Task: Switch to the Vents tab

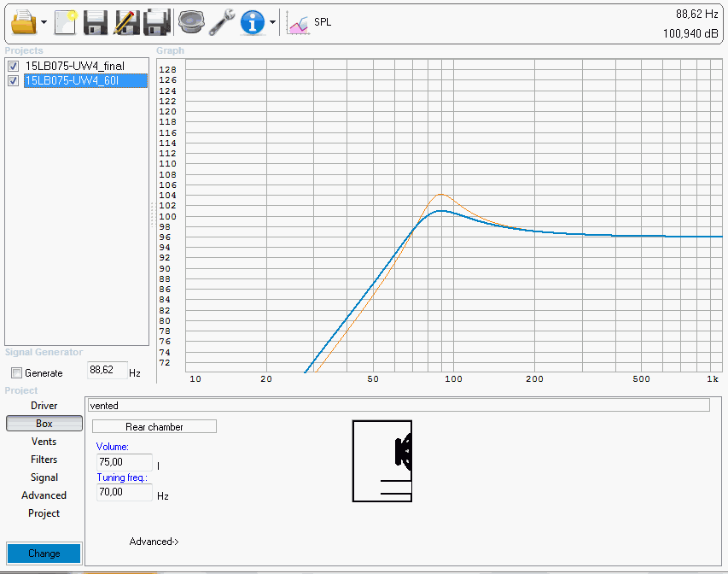Action: pos(44,442)
